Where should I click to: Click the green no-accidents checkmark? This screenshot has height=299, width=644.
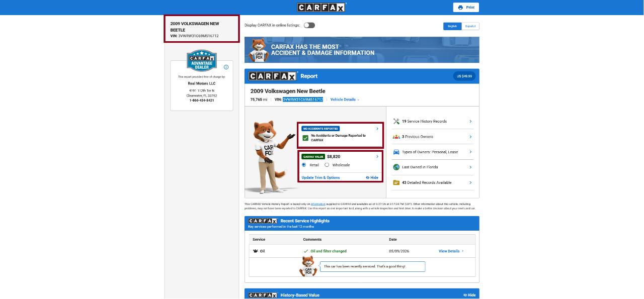point(305,138)
